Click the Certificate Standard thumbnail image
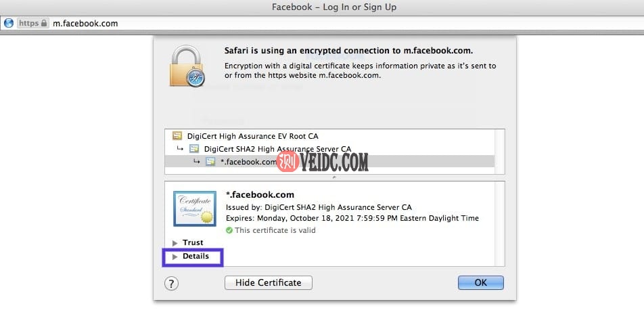644x323 pixels. point(195,209)
